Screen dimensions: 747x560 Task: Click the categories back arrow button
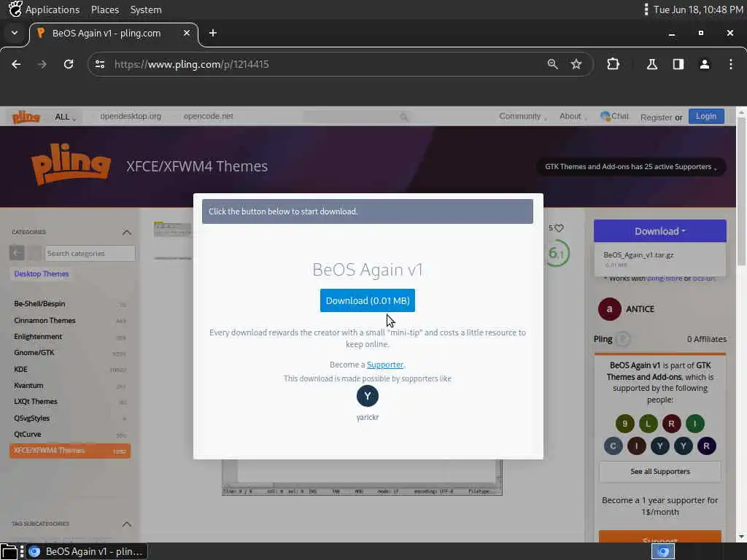click(x=17, y=253)
